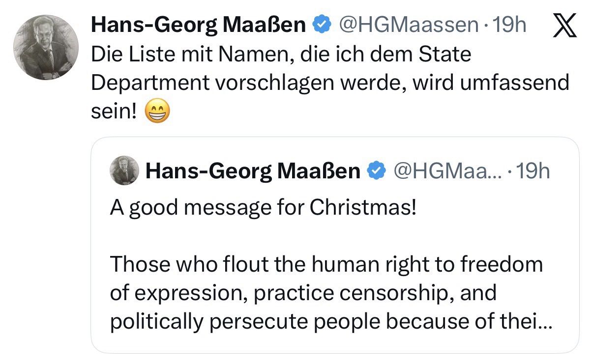
Task: Click the X logo beside the tweet header
Action: click(564, 26)
